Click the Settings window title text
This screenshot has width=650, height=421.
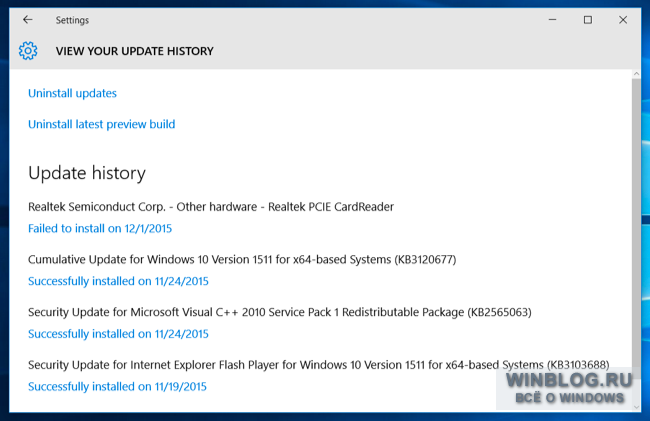tap(72, 20)
